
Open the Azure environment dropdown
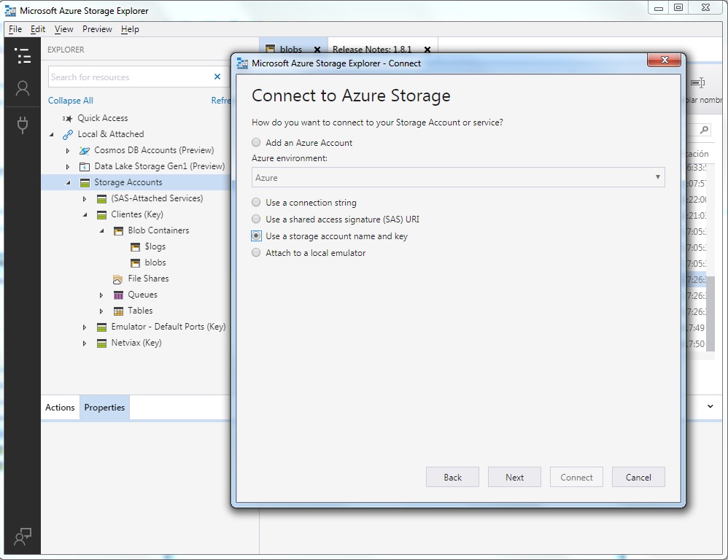click(x=458, y=177)
